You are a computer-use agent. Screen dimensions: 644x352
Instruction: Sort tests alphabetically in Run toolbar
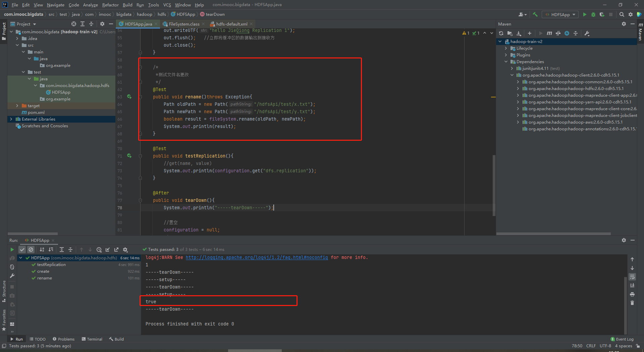coord(42,250)
